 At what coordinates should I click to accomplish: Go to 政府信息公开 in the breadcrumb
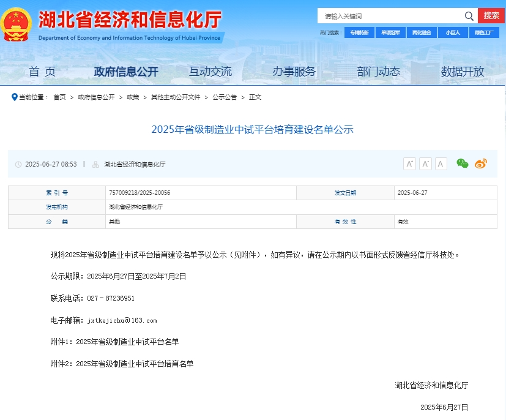[96, 97]
